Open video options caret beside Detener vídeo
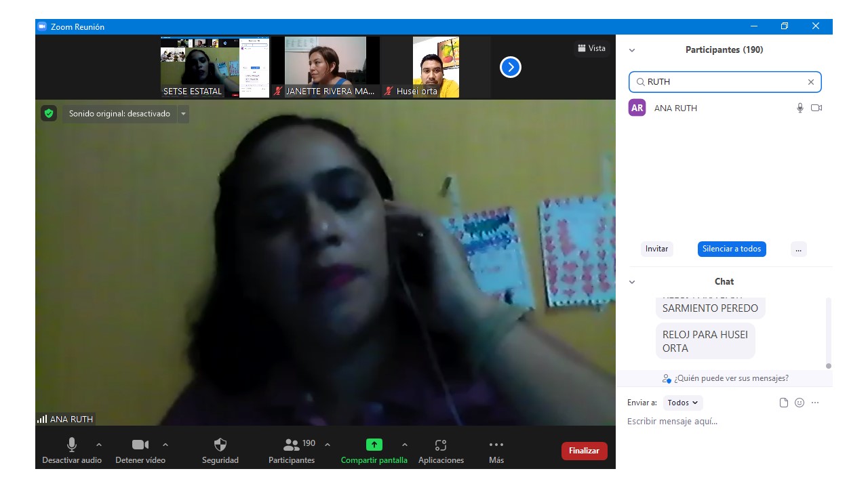 [165, 445]
